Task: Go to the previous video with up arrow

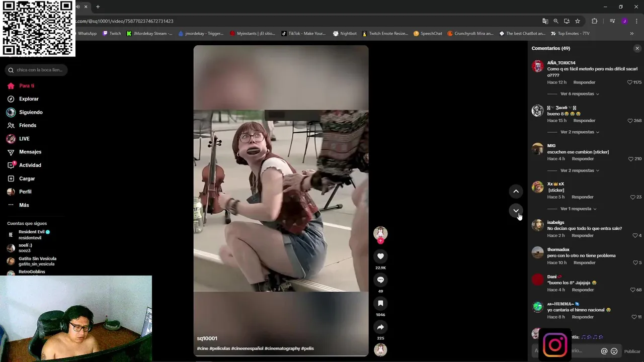Action: [516, 191]
